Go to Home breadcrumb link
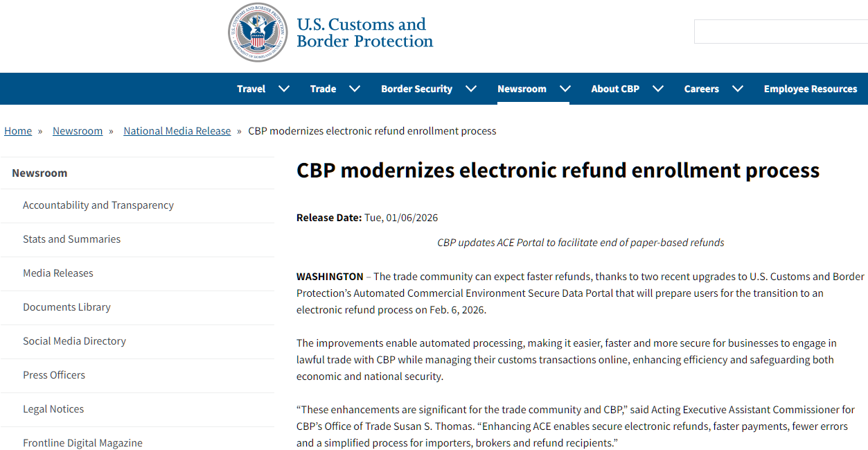The width and height of the screenshot is (868, 450). 18,131
